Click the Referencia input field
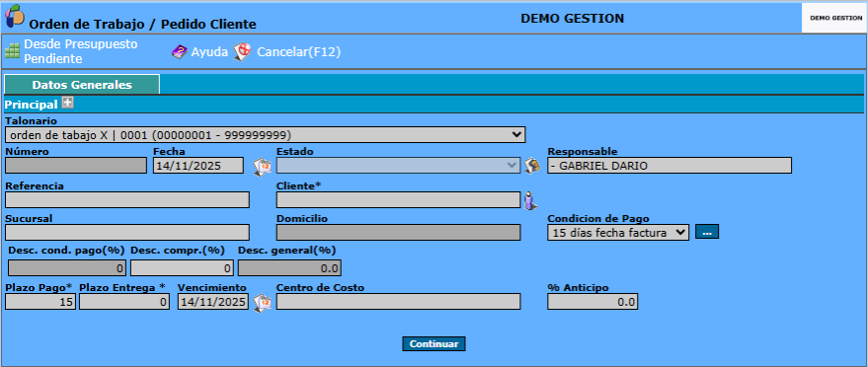This screenshot has height=367, width=868. coord(127,199)
